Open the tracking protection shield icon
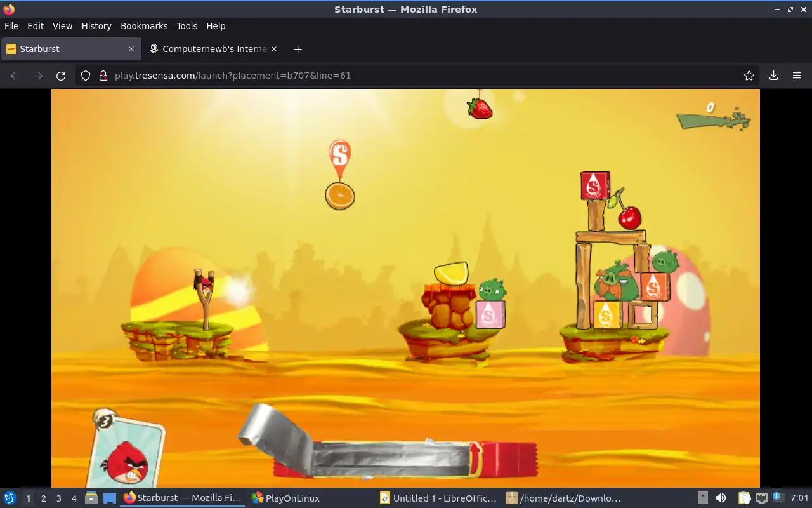 click(x=86, y=76)
